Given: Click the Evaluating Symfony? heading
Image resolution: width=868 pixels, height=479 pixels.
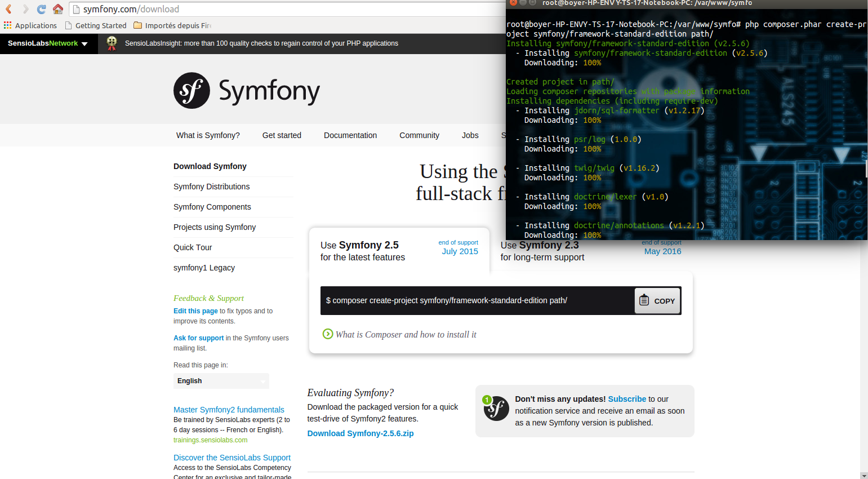Looking at the screenshot, I should (350, 393).
